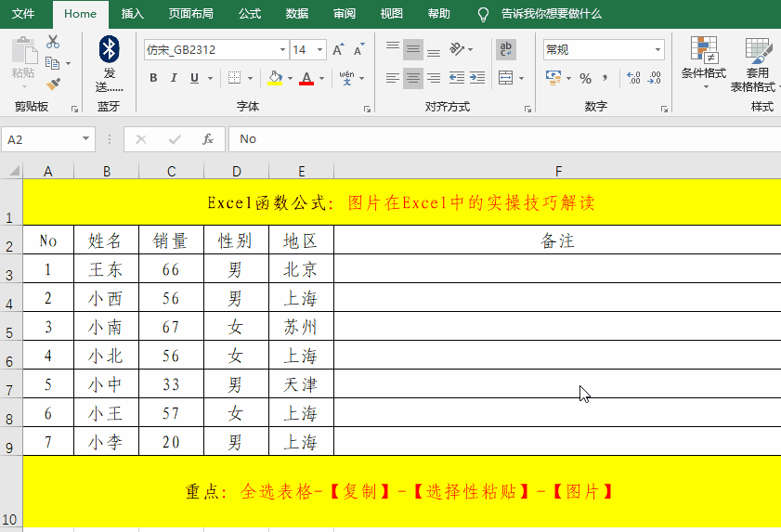Image resolution: width=781 pixels, height=532 pixels.
Task: Click the orientation text-angle icon
Action: pyautogui.click(x=456, y=49)
